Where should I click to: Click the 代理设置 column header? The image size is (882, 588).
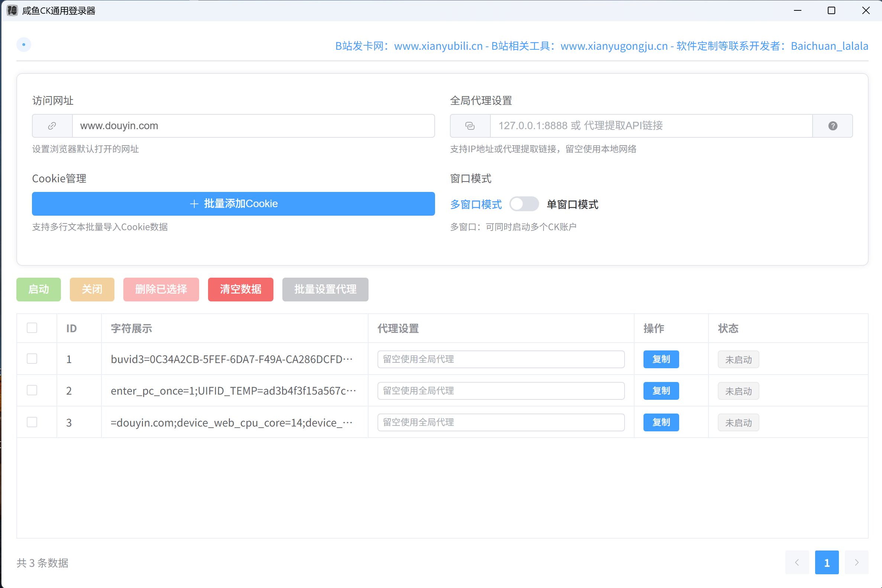[x=398, y=329]
